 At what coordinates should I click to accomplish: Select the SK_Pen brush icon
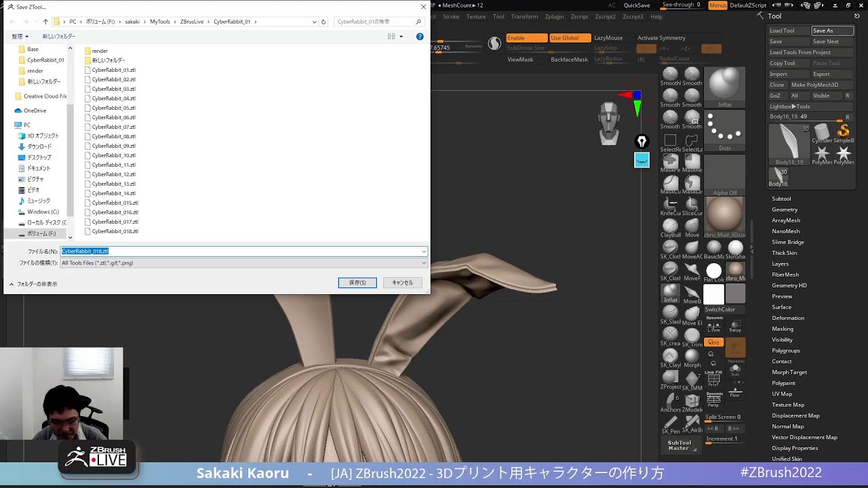tap(670, 423)
